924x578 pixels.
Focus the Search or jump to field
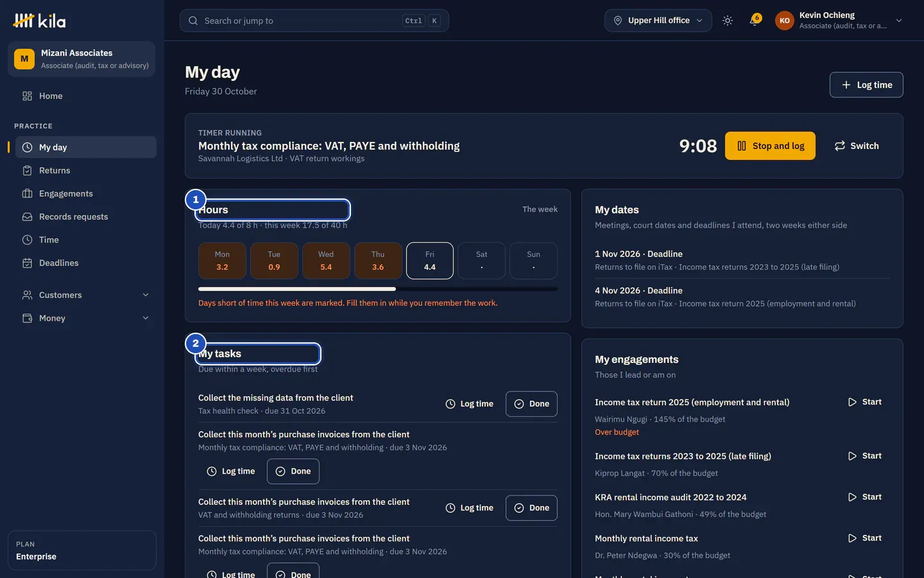tap(314, 21)
